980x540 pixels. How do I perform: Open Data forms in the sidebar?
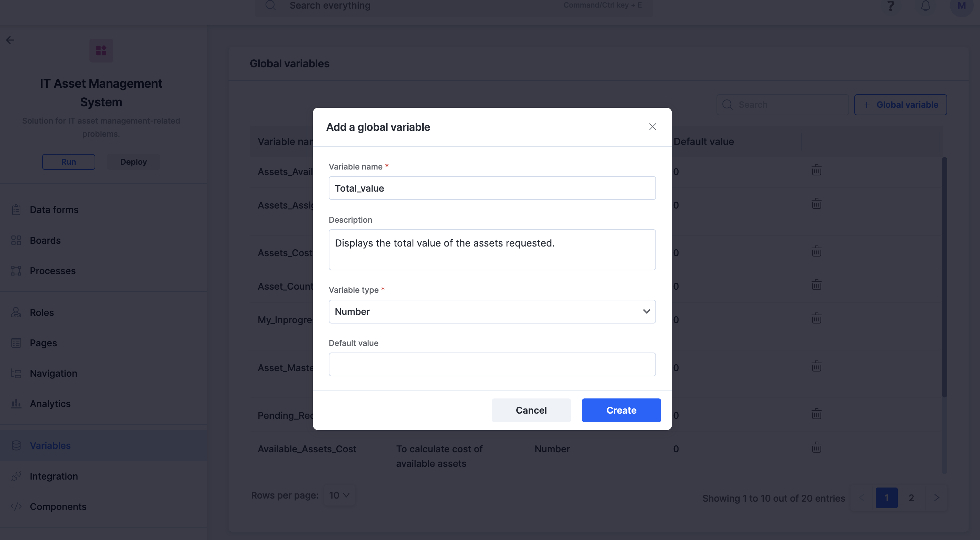54,210
